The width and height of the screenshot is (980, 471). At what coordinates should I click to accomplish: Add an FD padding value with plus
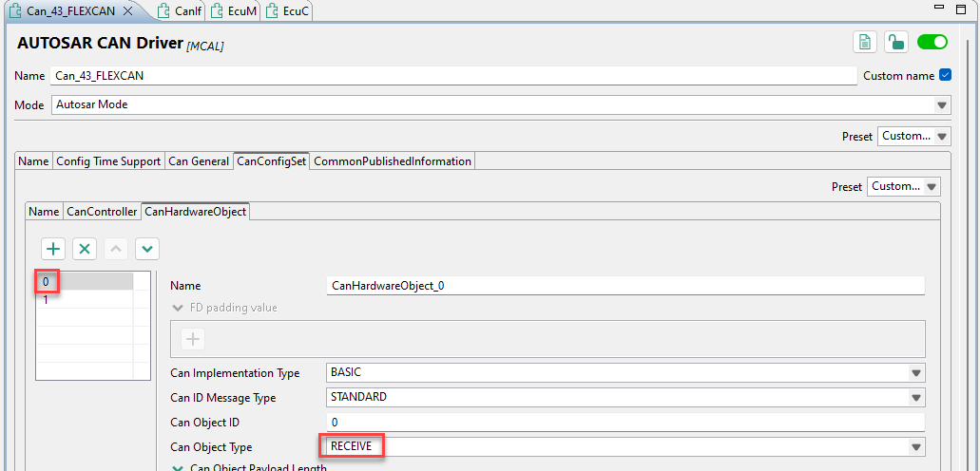(193, 339)
